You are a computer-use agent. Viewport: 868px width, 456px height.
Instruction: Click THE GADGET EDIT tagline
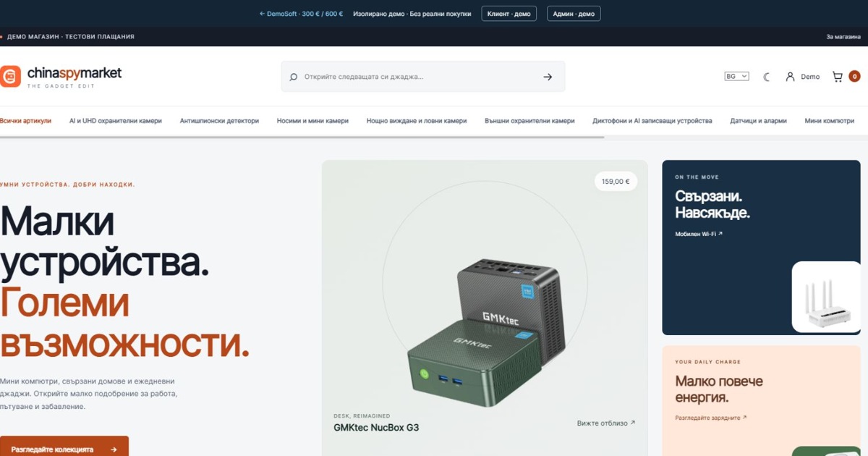click(61, 86)
